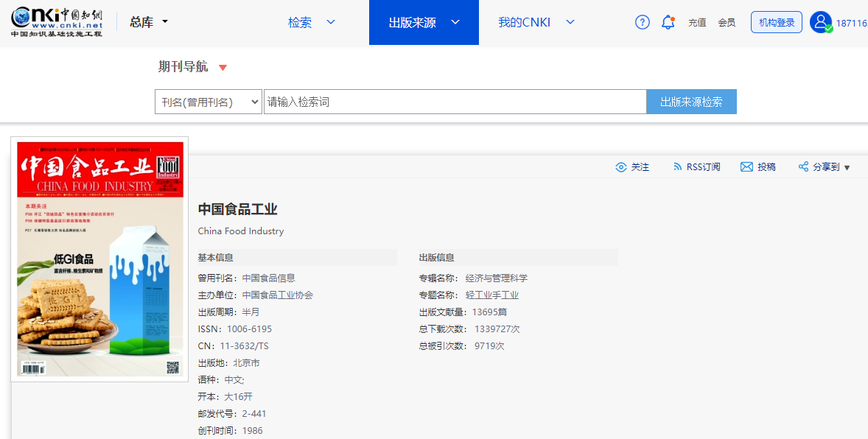
Task: Click the user avatar icon
Action: [x=821, y=22]
